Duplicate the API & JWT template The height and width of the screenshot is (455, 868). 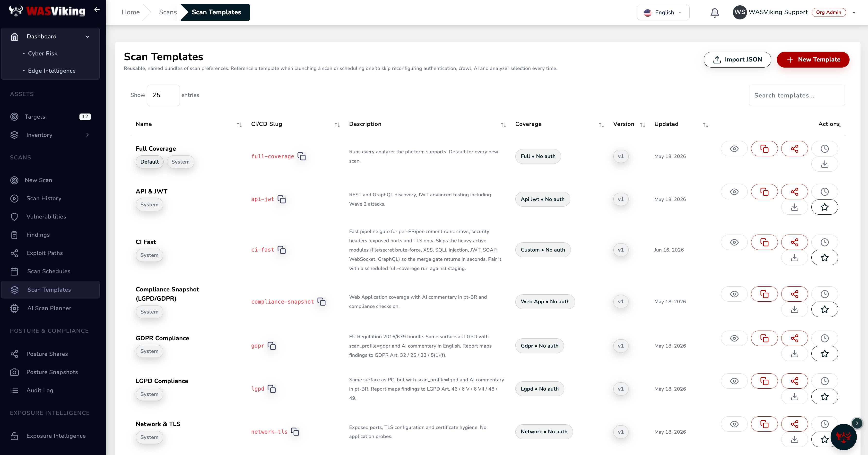[764, 192]
